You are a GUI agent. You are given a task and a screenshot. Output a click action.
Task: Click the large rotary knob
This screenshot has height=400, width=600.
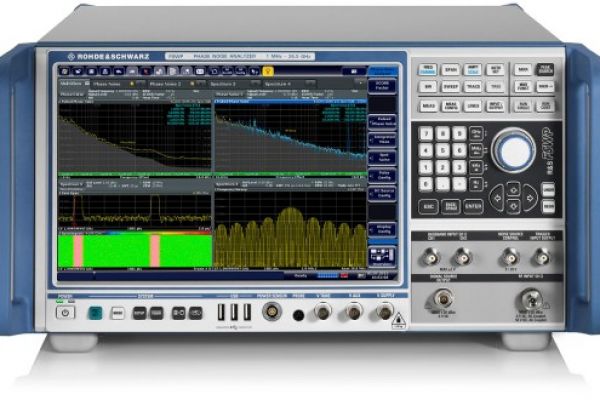(x=514, y=152)
